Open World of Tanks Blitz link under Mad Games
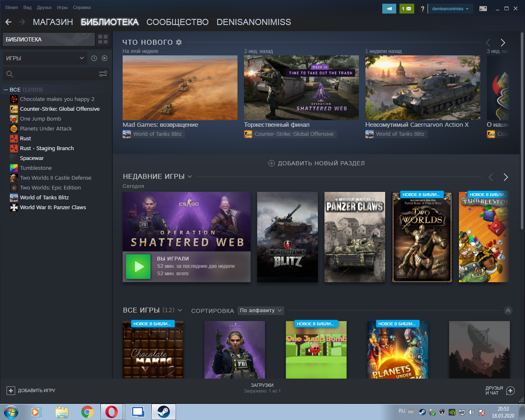The image size is (525, 420). tap(153, 134)
